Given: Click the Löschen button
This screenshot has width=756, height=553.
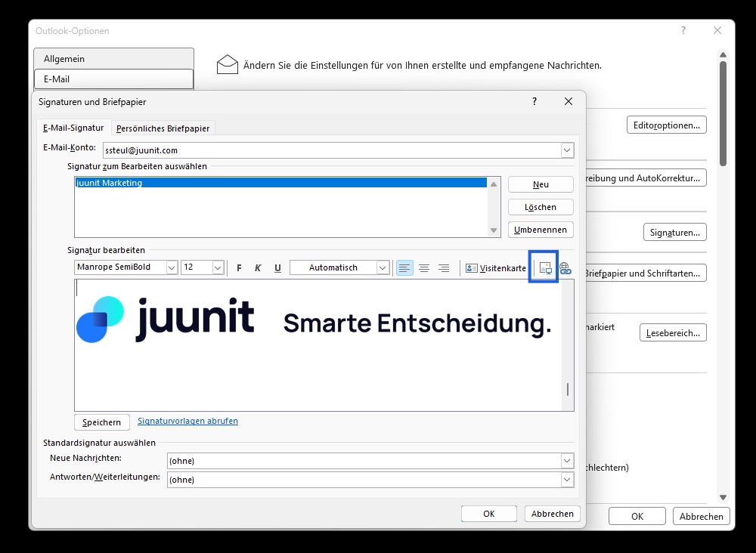Looking at the screenshot, I should click(x=541, y=207).
